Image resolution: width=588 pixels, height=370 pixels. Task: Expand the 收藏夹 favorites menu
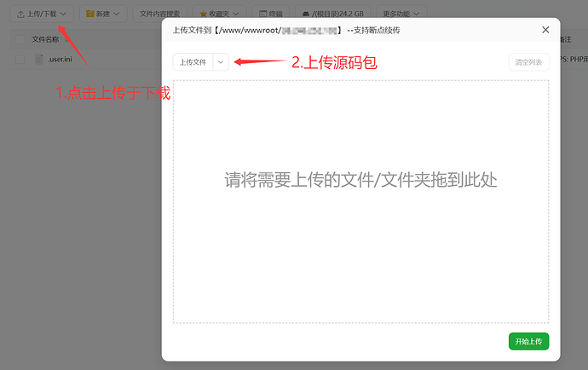(x=219, y=14)
